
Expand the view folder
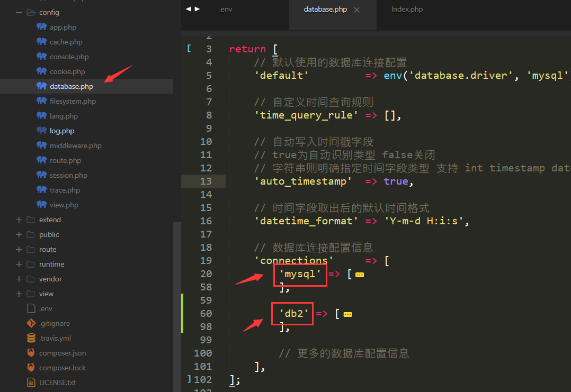(x=19, y=294)
